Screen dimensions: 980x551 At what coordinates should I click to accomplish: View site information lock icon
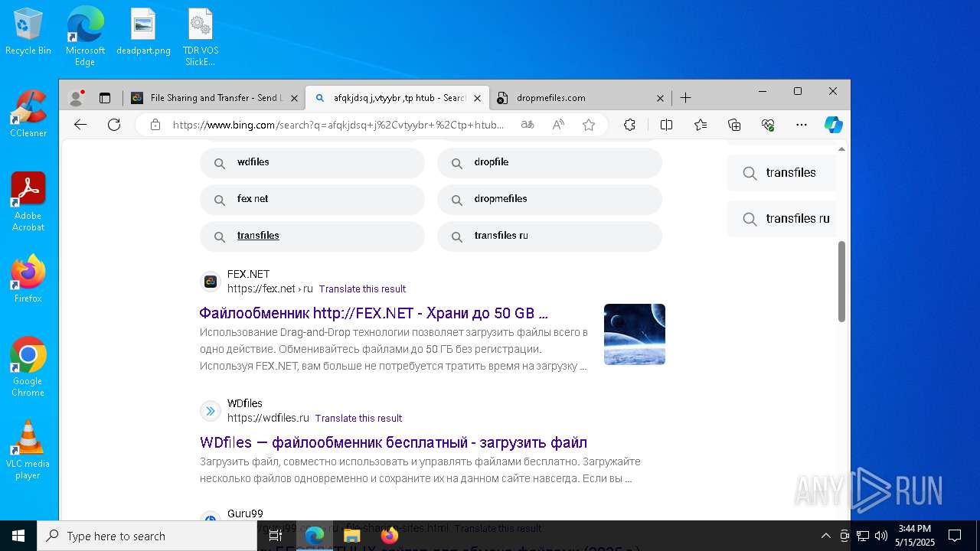[155, 125]
